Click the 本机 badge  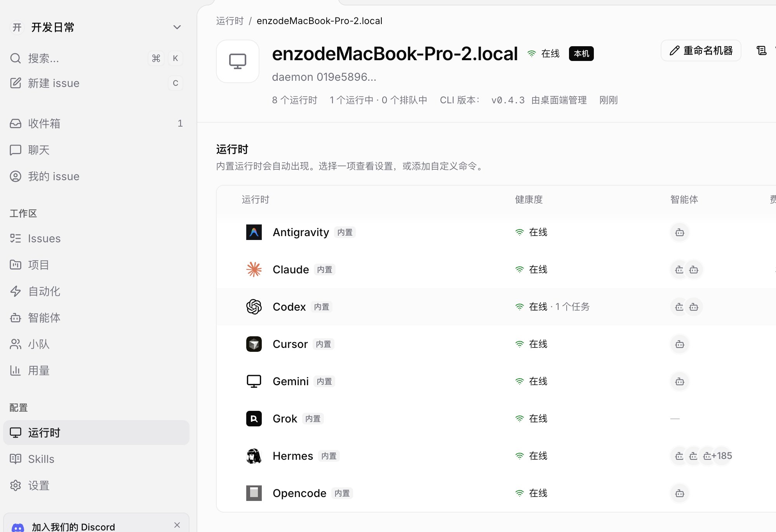coord(581,54)
